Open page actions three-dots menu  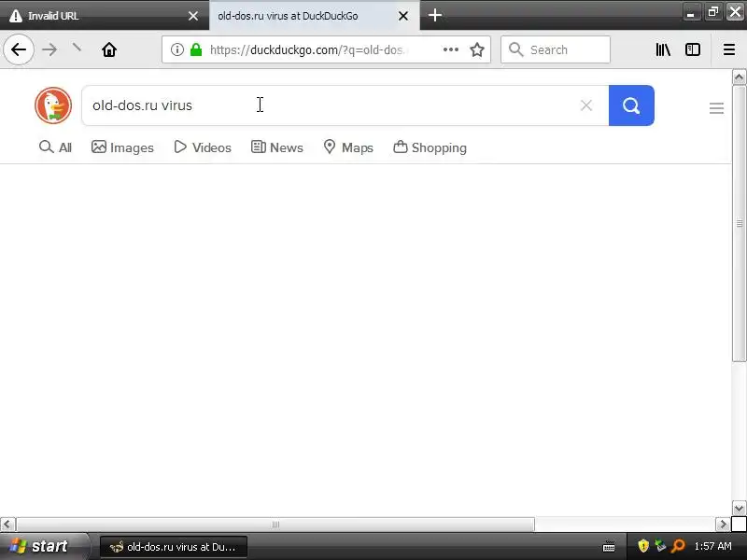pyautogui.click(x=451, y=49)
